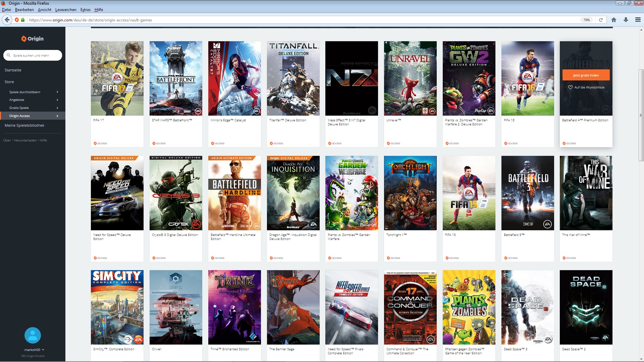Add Battlefield 4 to wishlist with heart icon
Viewport: 644px width, 362px height.
coord(570,87)
